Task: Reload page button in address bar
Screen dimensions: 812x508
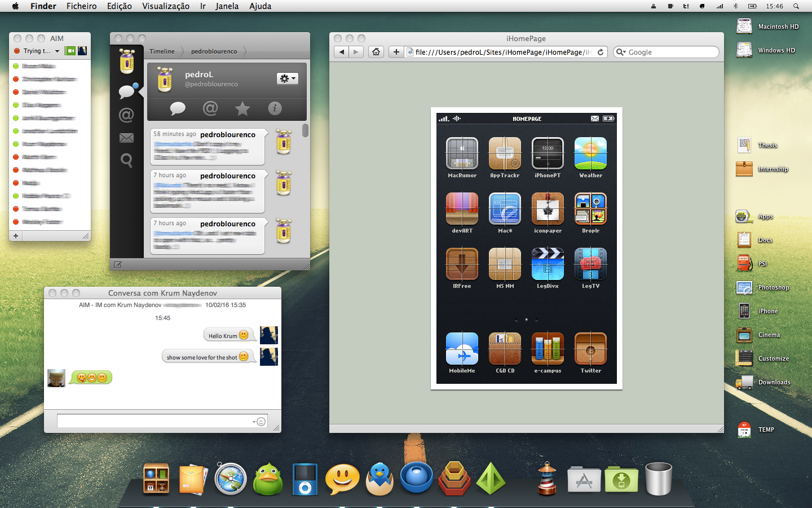Action: 601,52
